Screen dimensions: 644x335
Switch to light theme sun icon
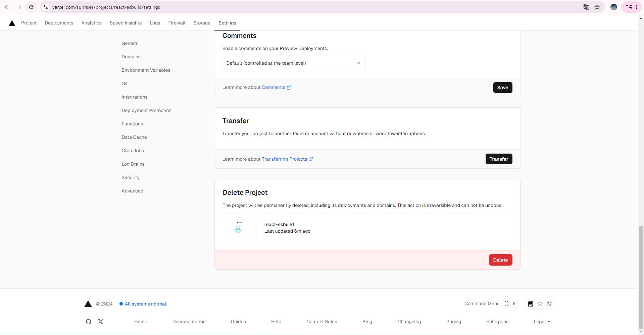point(540,304)
